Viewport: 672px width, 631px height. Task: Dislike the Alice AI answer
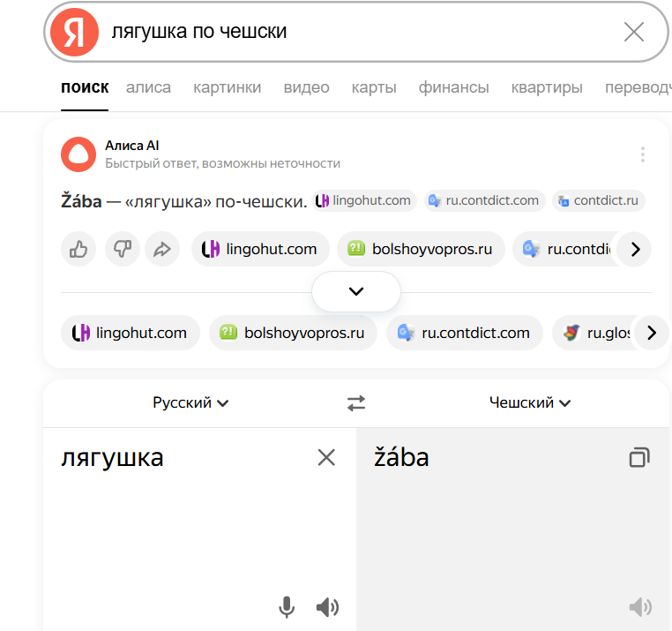pyautogui.click(x=122, y=249)
